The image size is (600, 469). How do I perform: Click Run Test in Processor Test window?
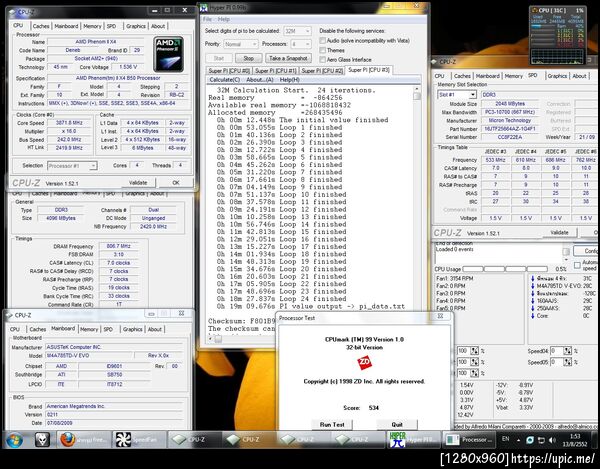[332, 425]
